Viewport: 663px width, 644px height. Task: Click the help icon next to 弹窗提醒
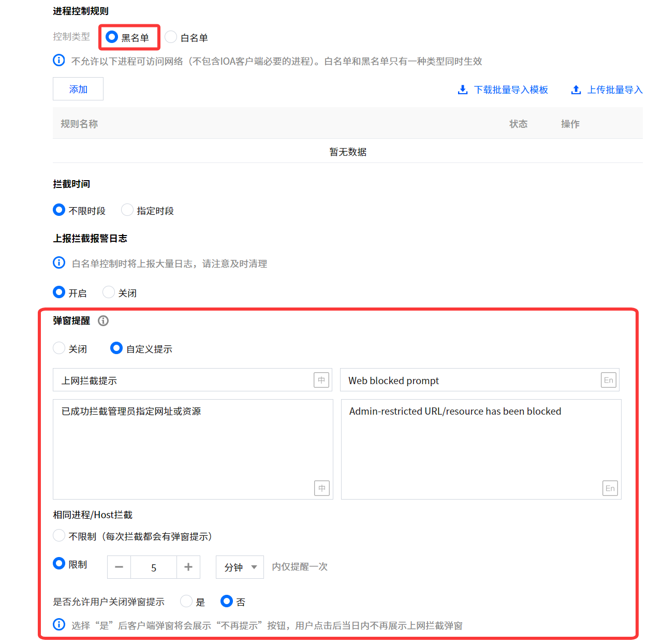pos(104,321)
